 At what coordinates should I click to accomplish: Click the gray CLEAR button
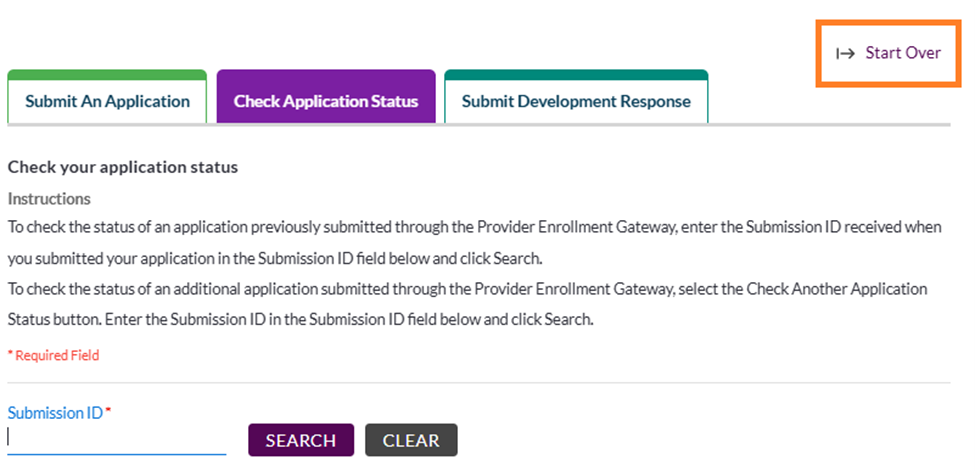click(x=411, y=440)
